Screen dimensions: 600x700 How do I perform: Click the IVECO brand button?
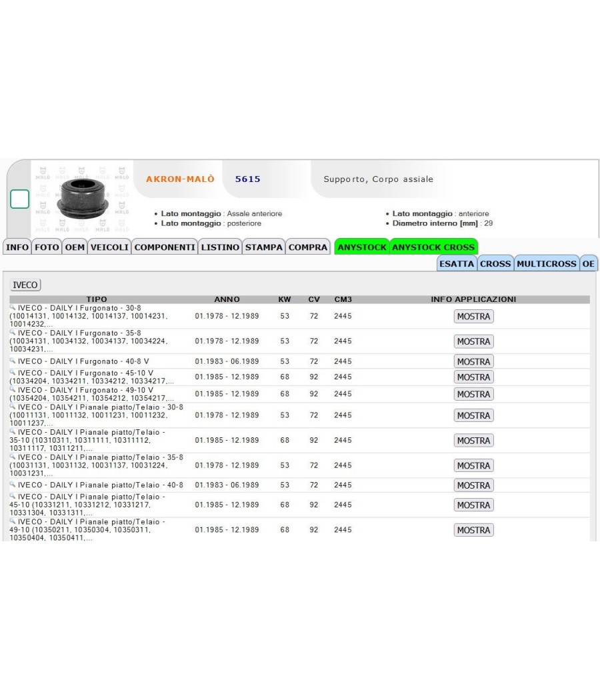25,285
